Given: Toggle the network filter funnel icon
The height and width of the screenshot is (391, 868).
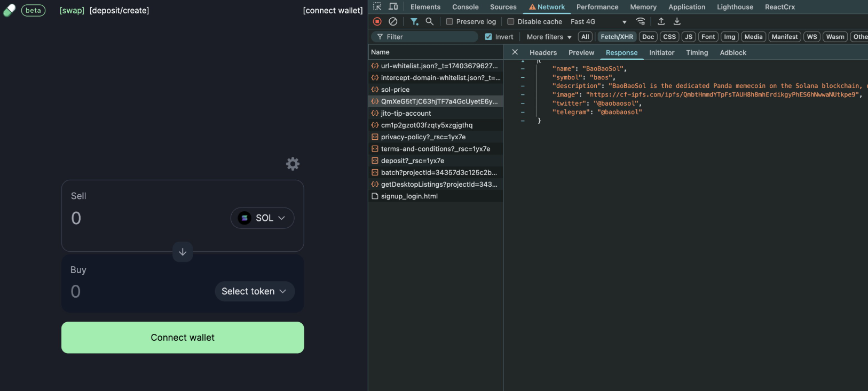Looking at the screenshot, I should coord(414,21).
